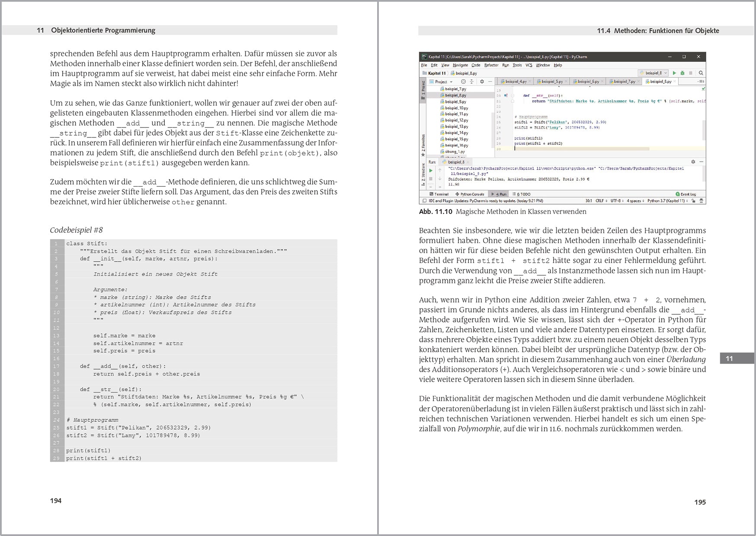This screenshot has width=756, height=536.
Task: Open the Project panel settings gear
Action: point(482,82)
